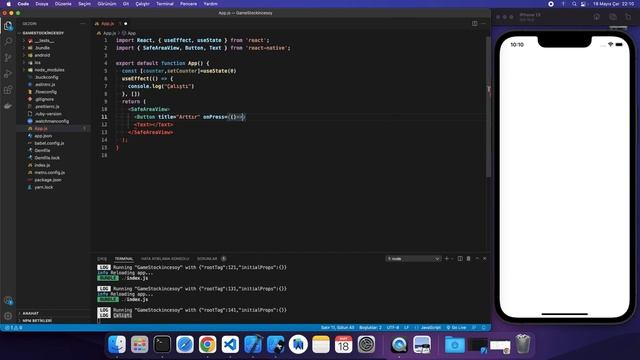Click the editor vertical scrollbar
Screen dimensions: 640x360
(488, 107)
